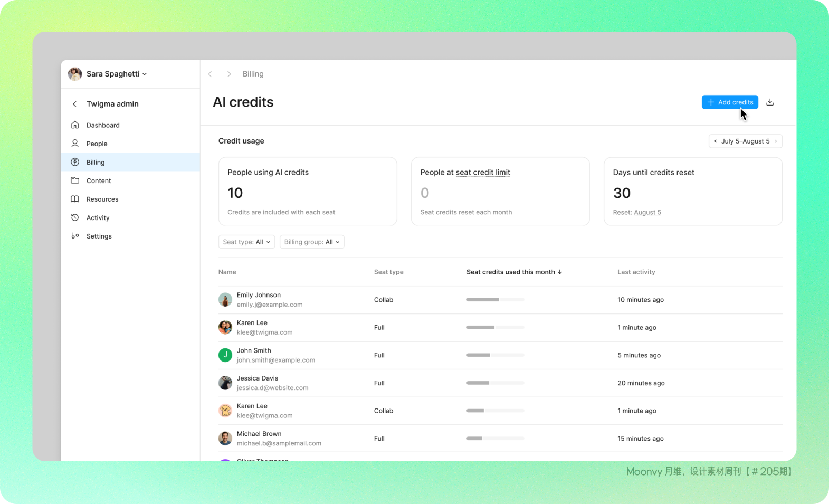Viewport: 829px width, 504px height.
Task: Click the People sidebar icon
Action: tap(75, 144)
